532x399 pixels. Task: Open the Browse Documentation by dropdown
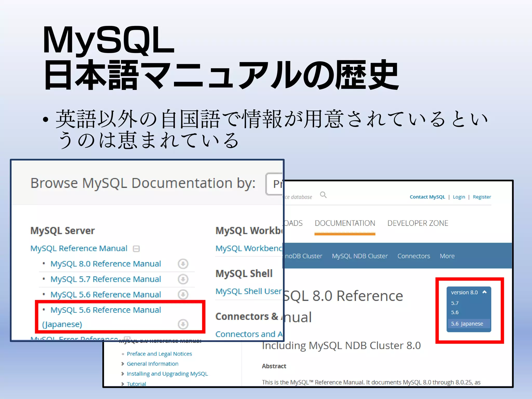point(274,184)
